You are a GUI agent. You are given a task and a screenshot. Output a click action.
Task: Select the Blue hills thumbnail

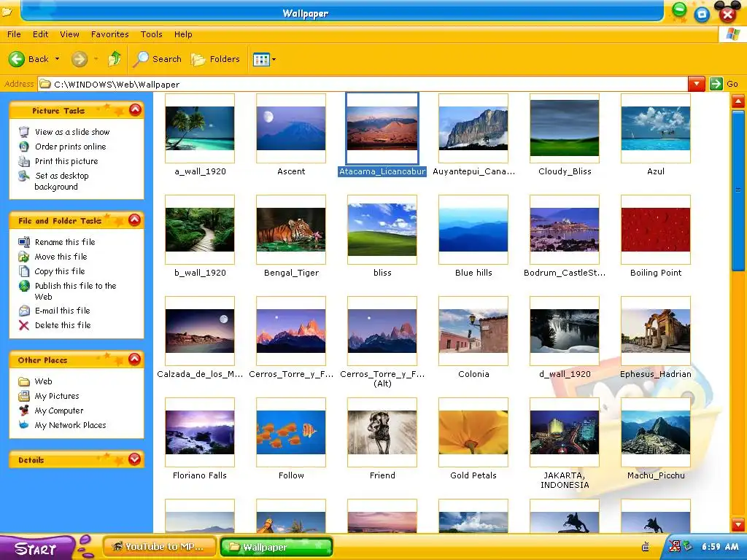(473, 230)
